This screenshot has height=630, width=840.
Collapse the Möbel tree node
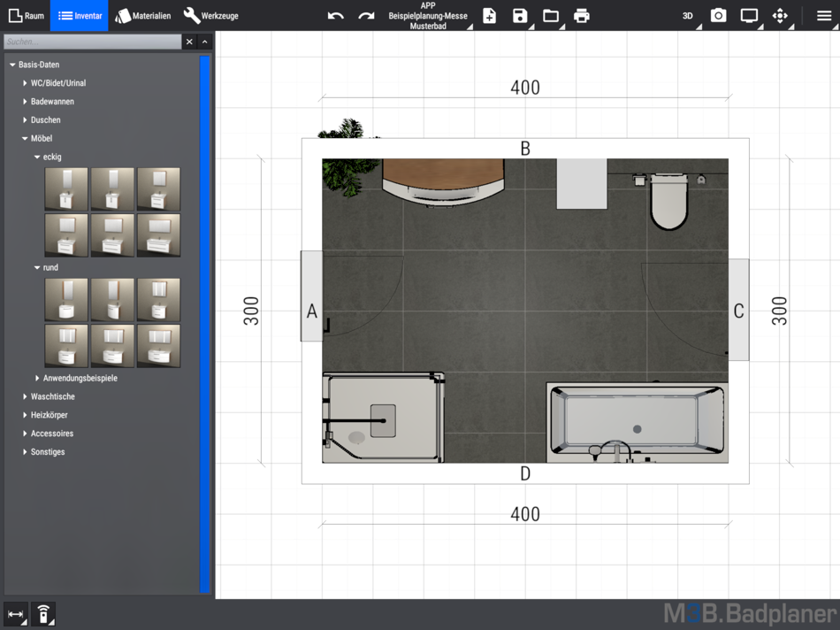(25, 138)
